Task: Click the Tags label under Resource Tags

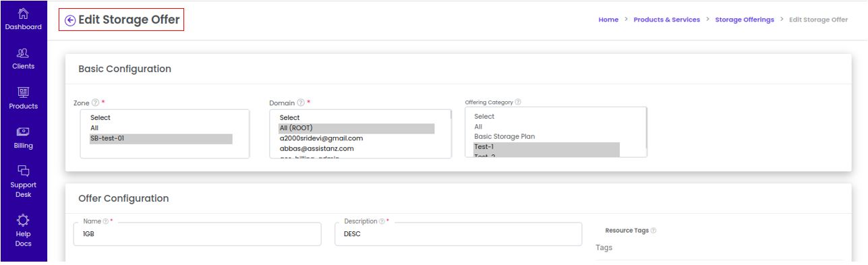Action: click(x=604, y=247)
